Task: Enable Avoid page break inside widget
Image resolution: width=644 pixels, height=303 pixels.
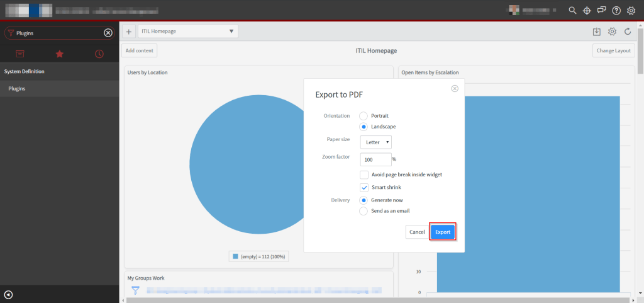Action: click(364, 174)
